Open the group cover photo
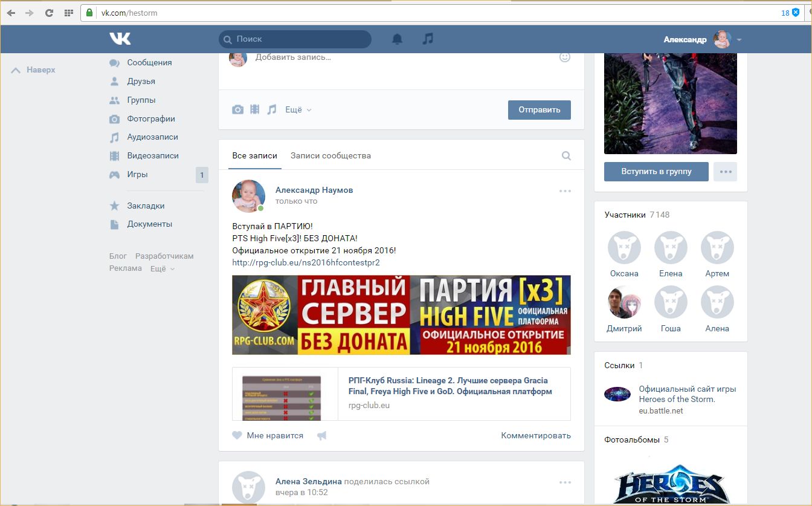The width and height of the screenshot is (812, 506). click(671, 103)
